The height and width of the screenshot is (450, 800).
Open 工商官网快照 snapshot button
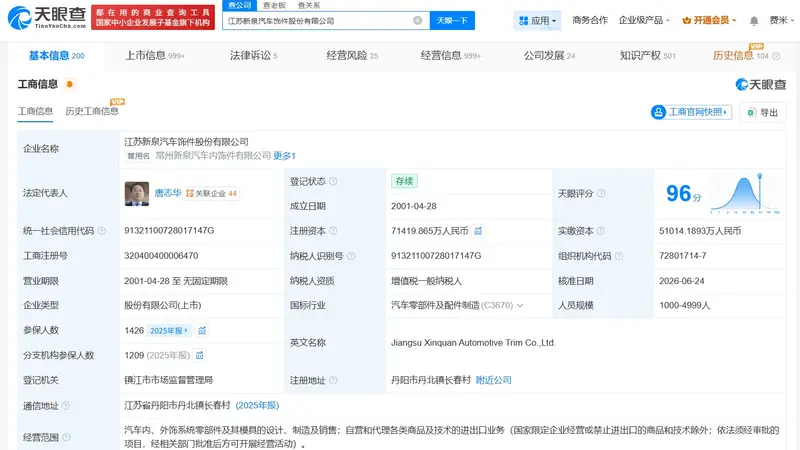click(691, 112)
